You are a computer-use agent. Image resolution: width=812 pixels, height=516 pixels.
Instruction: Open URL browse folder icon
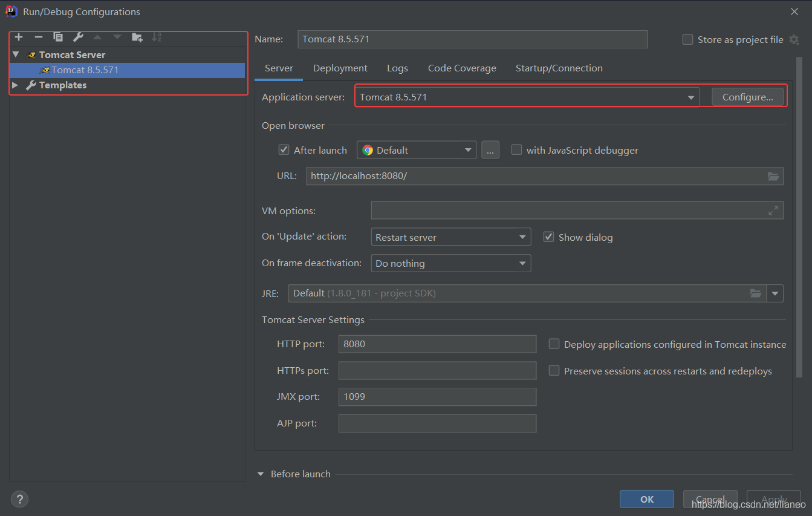coord(773,176)
